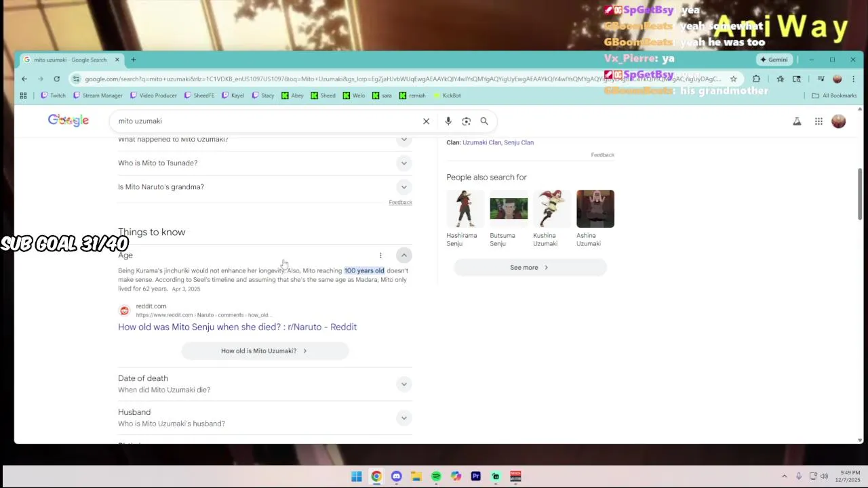The width and height of the screenshot is (868, 488).
Task: Click the Feedback link under the questions
Action: point(400,203)
